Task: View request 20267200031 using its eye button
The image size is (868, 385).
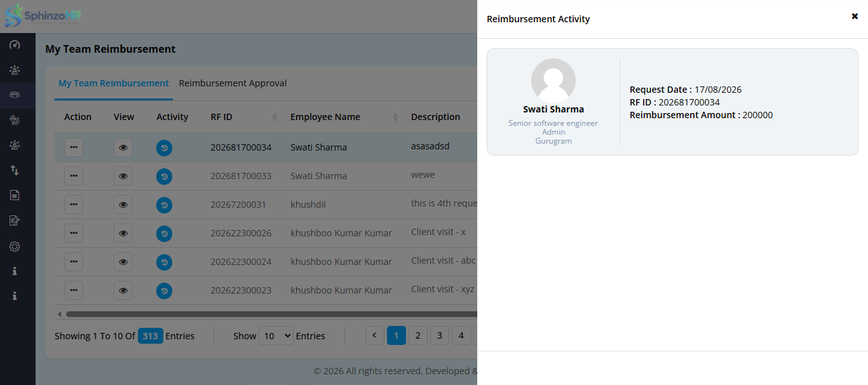Action: point(123,205)
